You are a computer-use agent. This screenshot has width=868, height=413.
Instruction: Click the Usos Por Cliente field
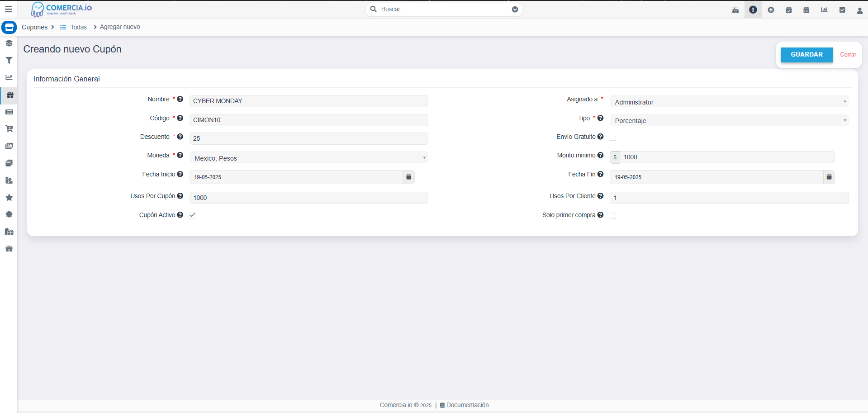click(x=729, y=198)
